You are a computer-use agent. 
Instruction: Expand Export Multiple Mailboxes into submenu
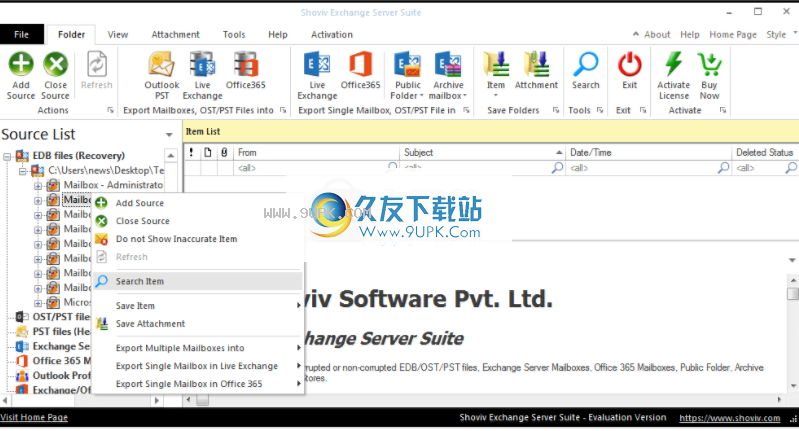(x=299, y=347)
